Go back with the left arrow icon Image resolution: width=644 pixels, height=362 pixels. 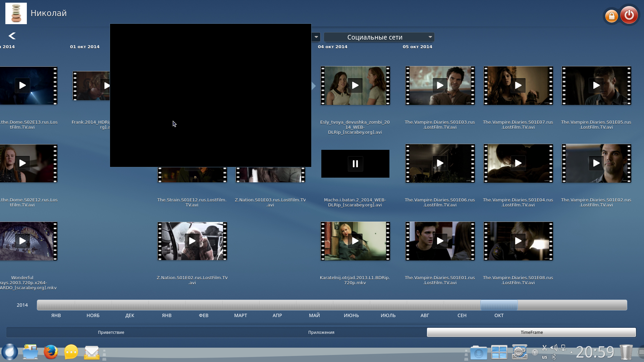(12, 36)
